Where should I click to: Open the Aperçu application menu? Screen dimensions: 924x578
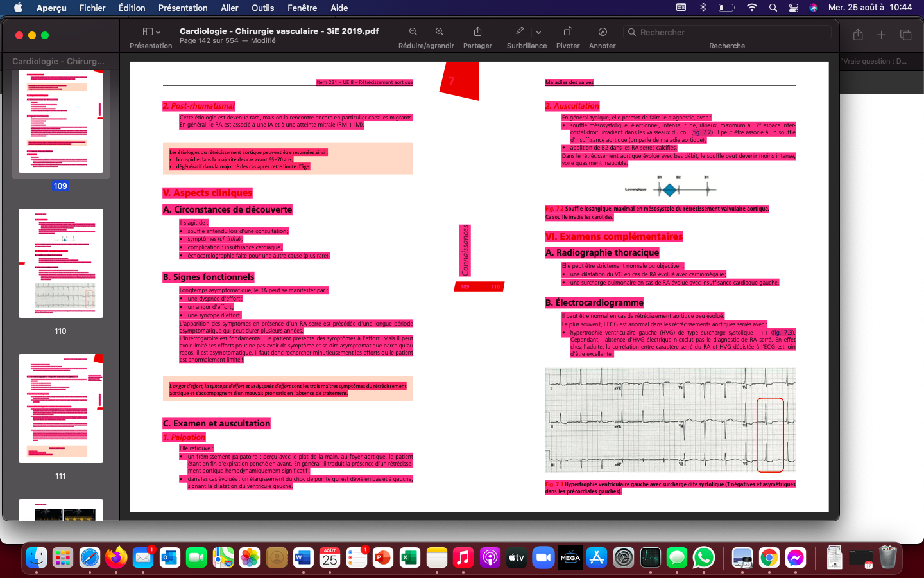[51, 8]
